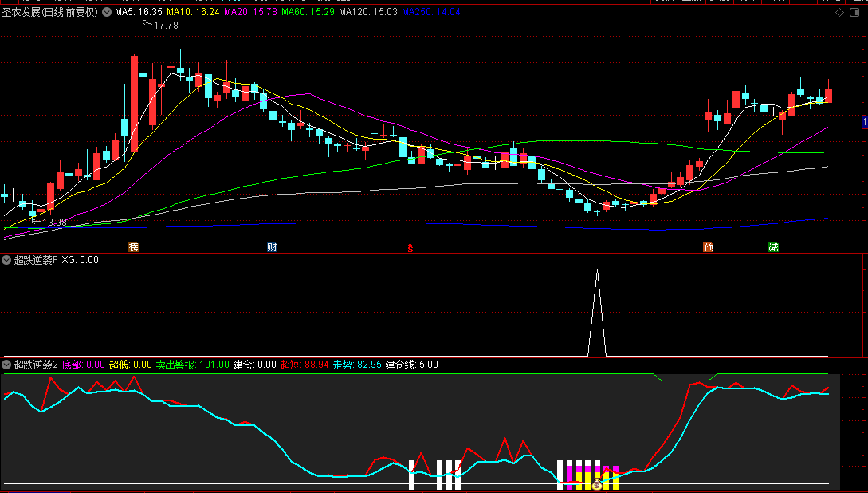Screen dimensions: 868x493
Task: Expand the main chart indicator dropdown
Action: (107, 13)
